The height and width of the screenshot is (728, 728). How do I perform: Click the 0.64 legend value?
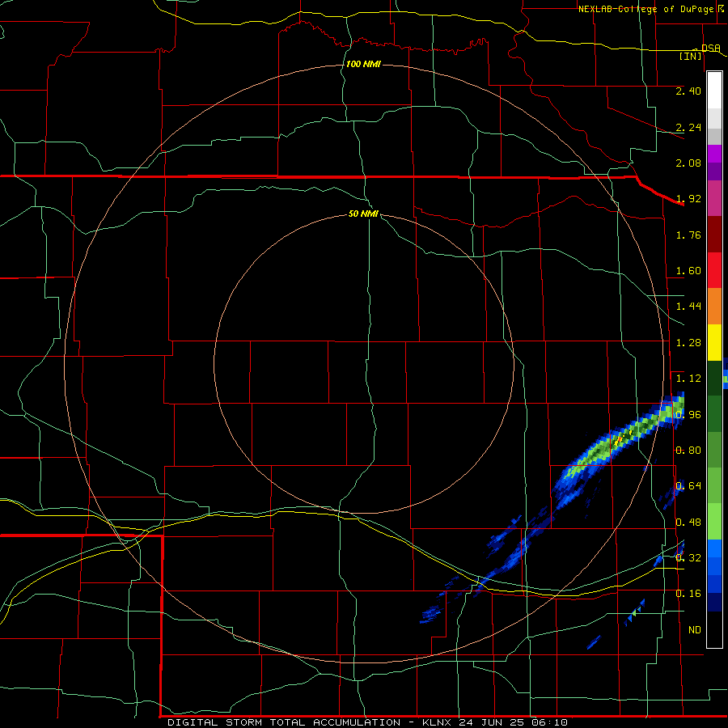pos(688,486)
